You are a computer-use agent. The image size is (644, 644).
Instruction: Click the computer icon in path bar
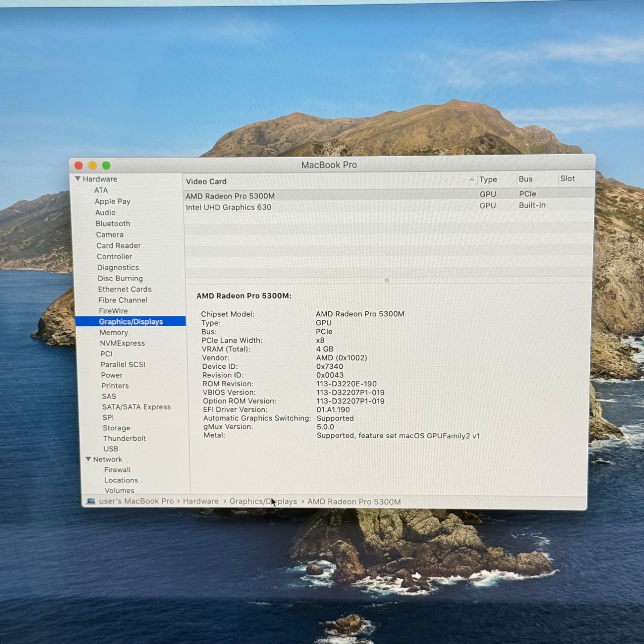pos(91,501)
